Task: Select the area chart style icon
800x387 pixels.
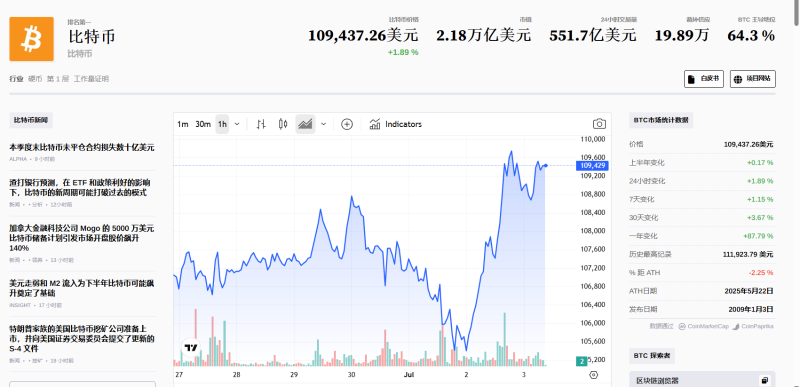Action: 305,124
